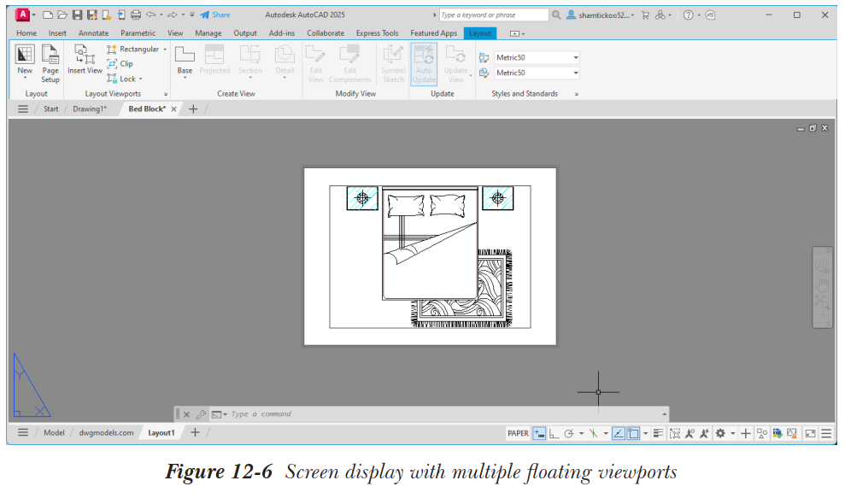This screenshot has width=845, height=504.
Task: Toggle Object Snap Tracking in status bar
Action: [618, 433]
